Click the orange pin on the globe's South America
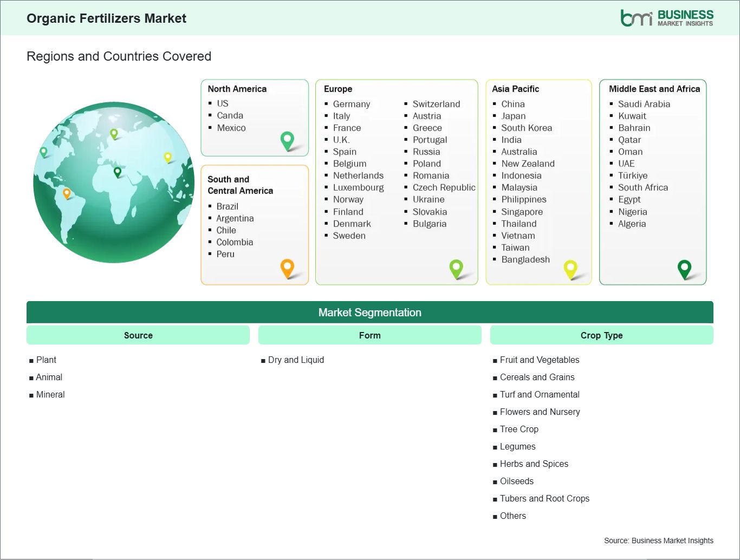Viewport: 740px width, 560px height. click(x=67, y=193)
